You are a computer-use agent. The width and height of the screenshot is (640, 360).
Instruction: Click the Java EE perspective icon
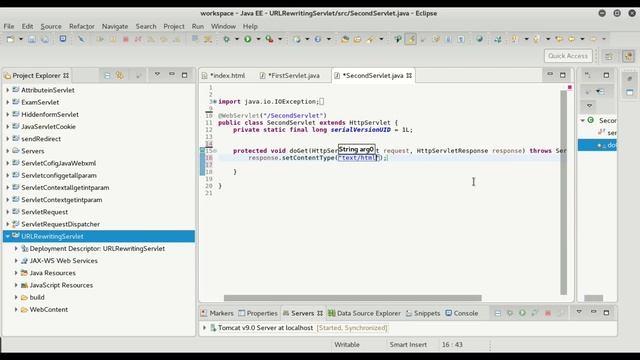(x=629, y=56)
